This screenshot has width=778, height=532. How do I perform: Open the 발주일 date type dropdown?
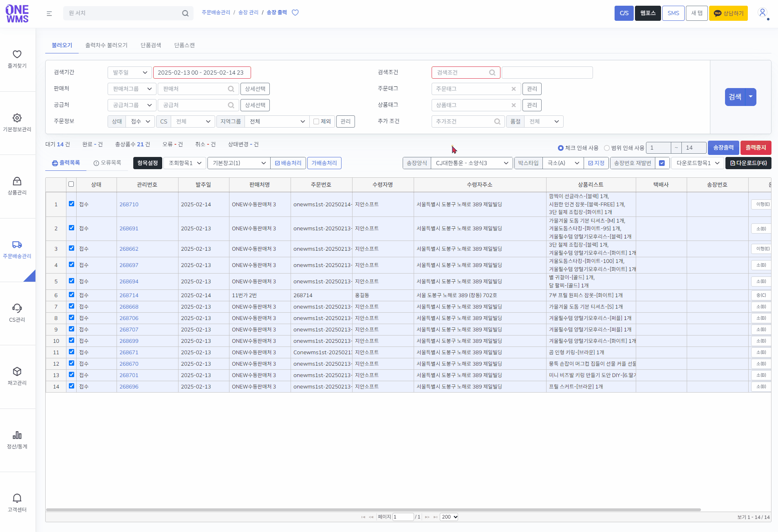pos(130,73)
